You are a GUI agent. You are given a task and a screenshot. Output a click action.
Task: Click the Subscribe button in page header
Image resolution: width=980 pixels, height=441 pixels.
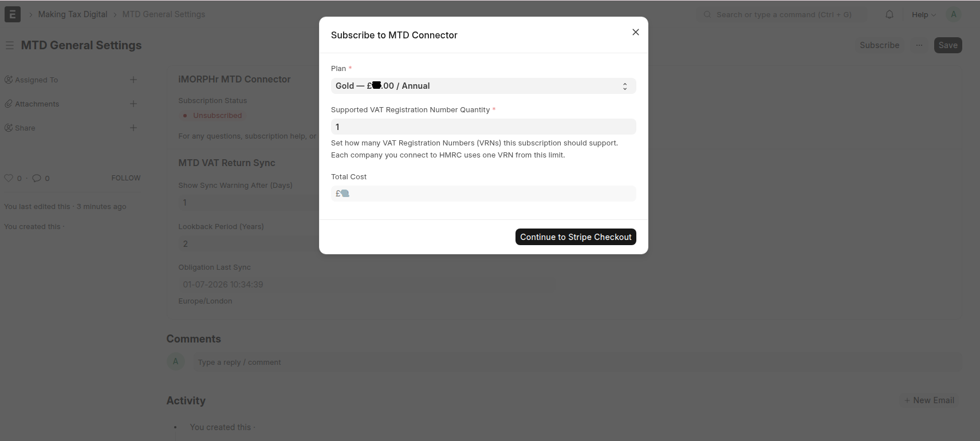(879, 45)
